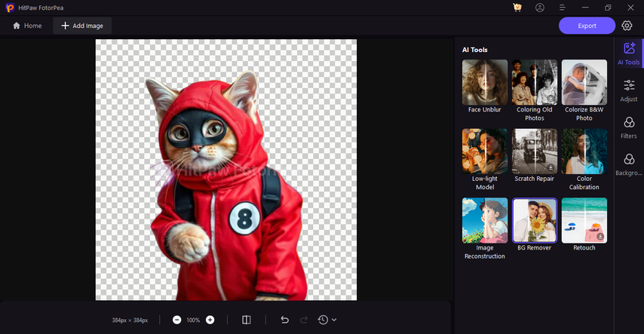This screenshot has width=644, height=334.
Task: Toggle the before/after compare view icon
Action: coord(247,320)
